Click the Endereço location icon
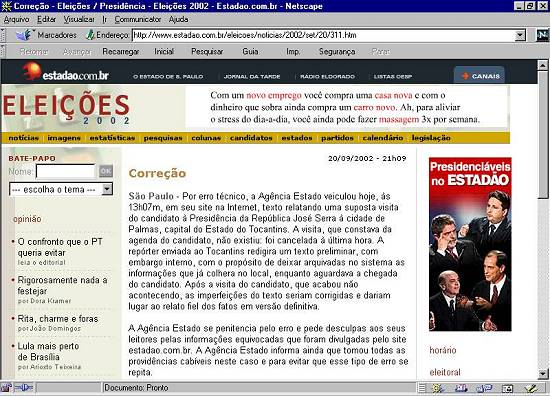The height and width of the screenshot is (396, 550). pos(90,35)
